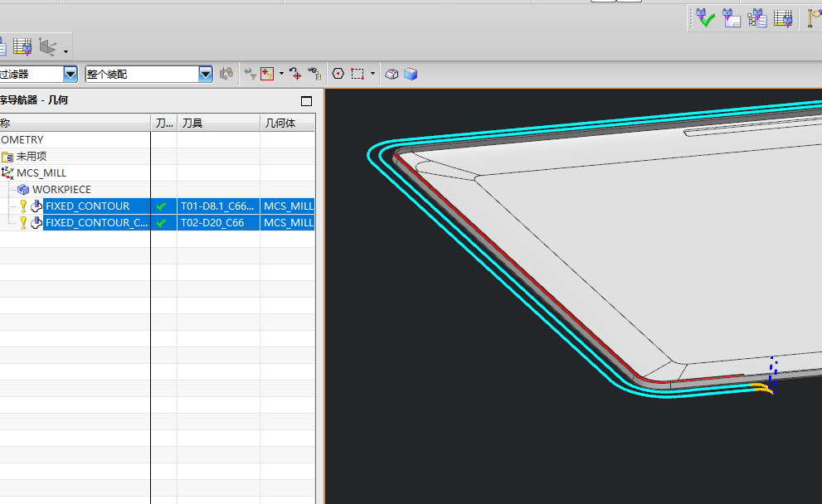Viewport: 822px width, 504px height.
Task: Toggle the lightbulb on FIXED_CONTOUR_C operation
Action: pyautogui.click(x=23, y=223)
